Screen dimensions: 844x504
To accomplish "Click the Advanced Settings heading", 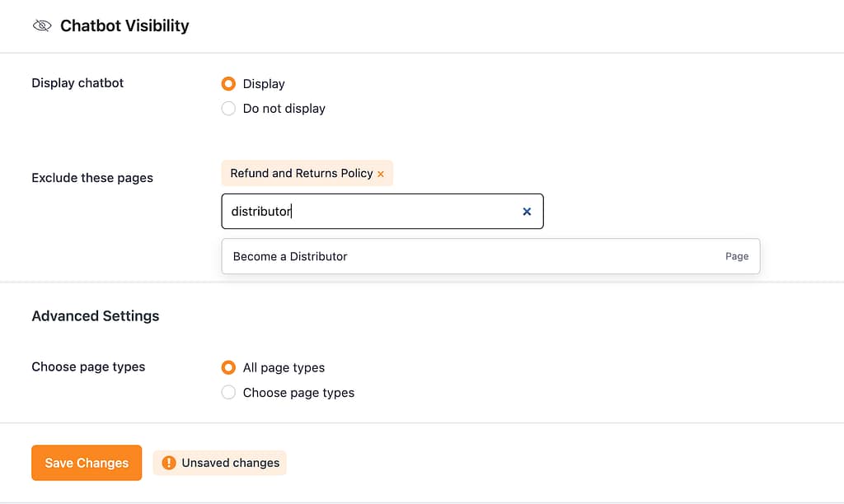I will click(x=96, y=315).
